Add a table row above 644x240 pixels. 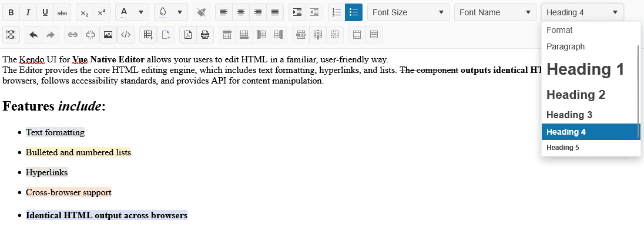tap(227, 35)
